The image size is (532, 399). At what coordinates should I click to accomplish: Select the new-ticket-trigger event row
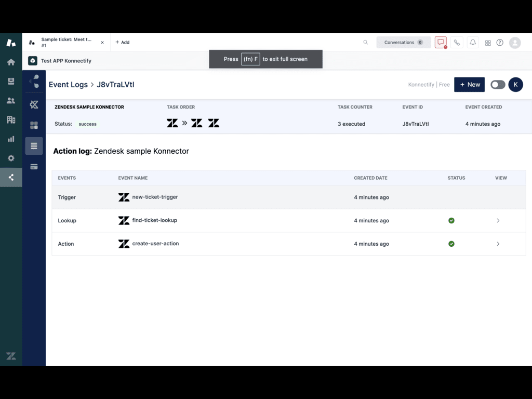click(x=155, y=197)
